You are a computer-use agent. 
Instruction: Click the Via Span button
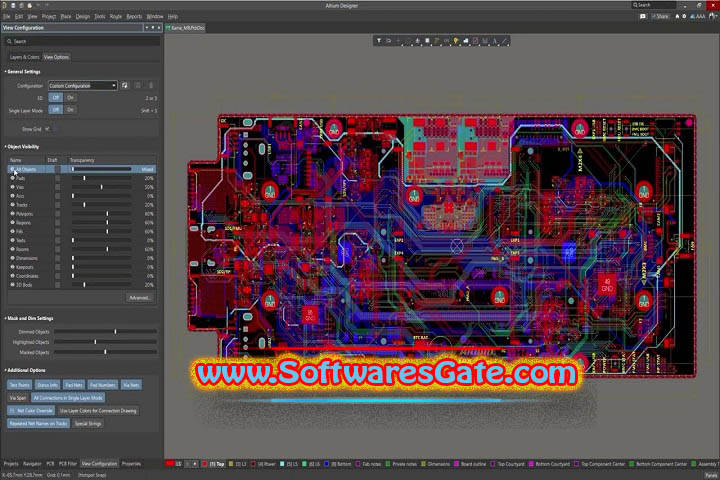(18, 398)
